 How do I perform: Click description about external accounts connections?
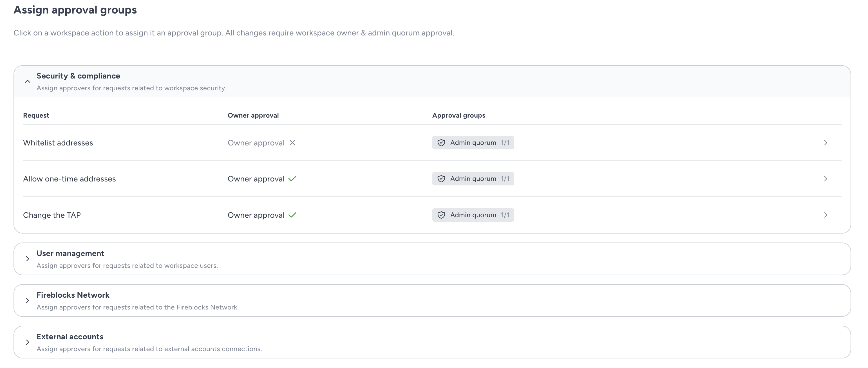pyautogui.click(x=149, y=349)
